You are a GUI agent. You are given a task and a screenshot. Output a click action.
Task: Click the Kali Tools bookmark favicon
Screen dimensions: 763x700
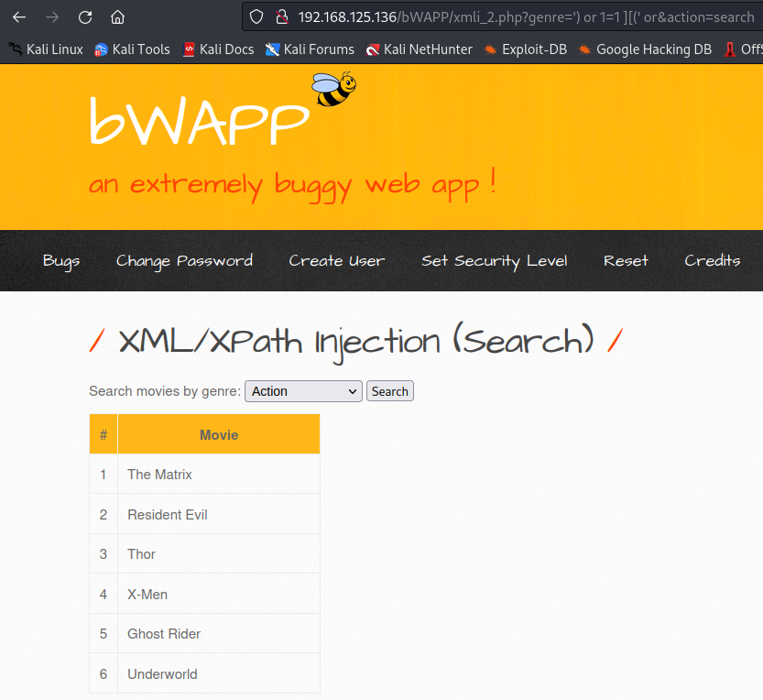pyautogui.click(x=101, y=49)
